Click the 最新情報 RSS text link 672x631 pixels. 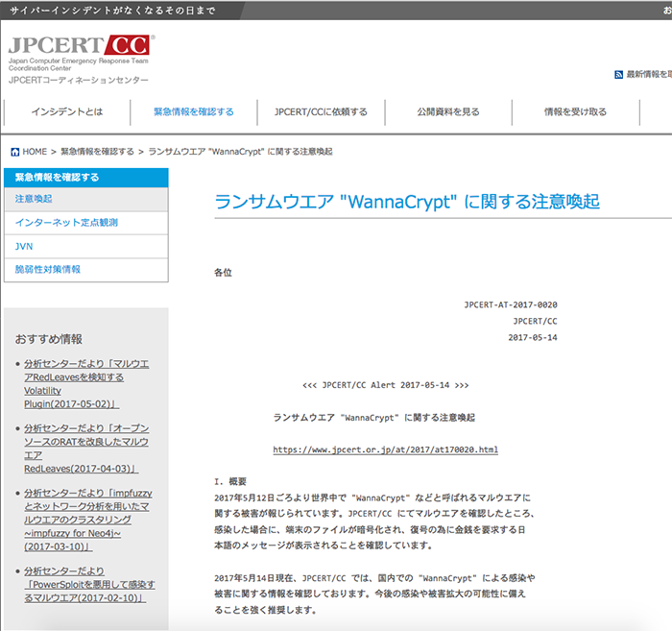[649, 75]
